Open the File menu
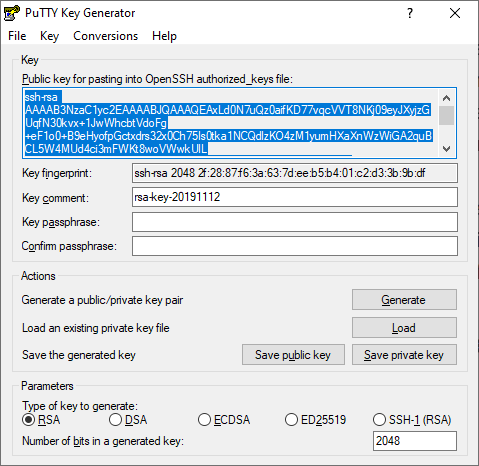 (17, 36)
